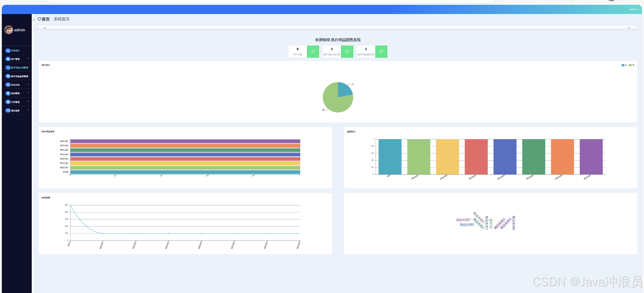Click the 我的信息 card icon

(8, 110)
